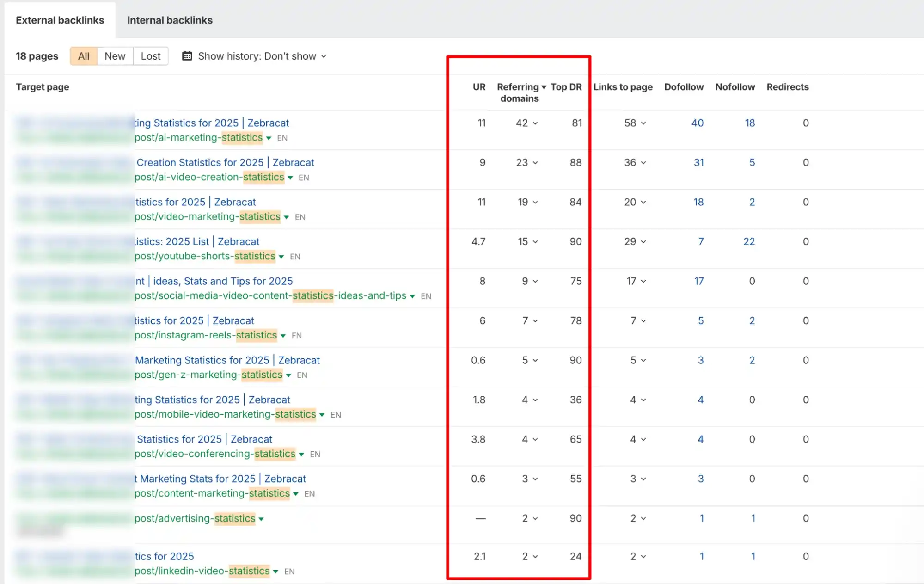924x584 pixels.
Task: Open the mobile-video-marketing-statistics URL arrow menu
Action: [322, 415]
